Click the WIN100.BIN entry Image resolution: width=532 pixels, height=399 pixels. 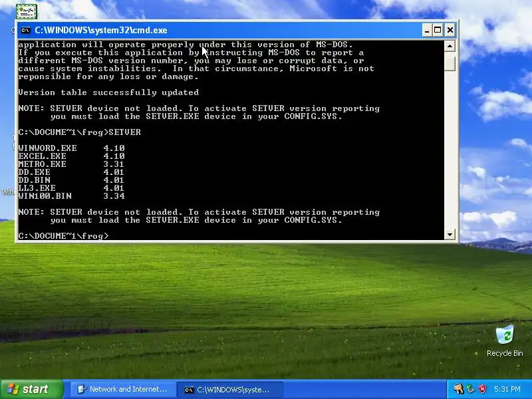tap(72, 196)
